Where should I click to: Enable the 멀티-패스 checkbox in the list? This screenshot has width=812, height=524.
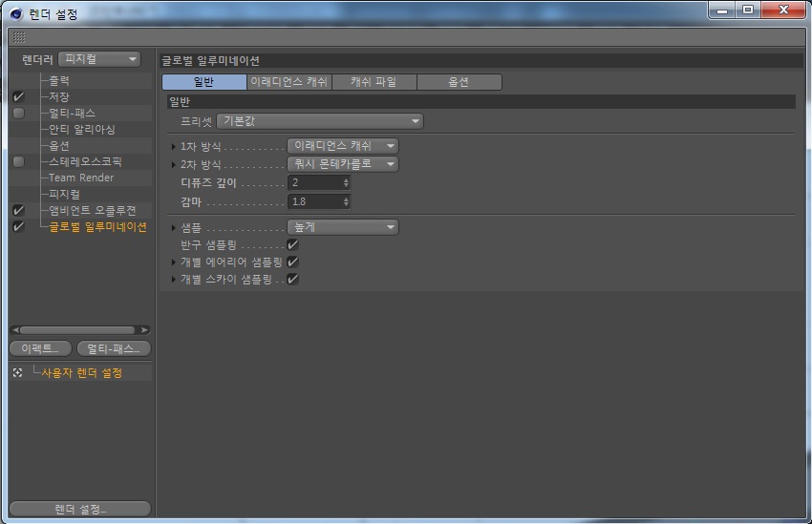pyautogui.click(x=18, y=114)
